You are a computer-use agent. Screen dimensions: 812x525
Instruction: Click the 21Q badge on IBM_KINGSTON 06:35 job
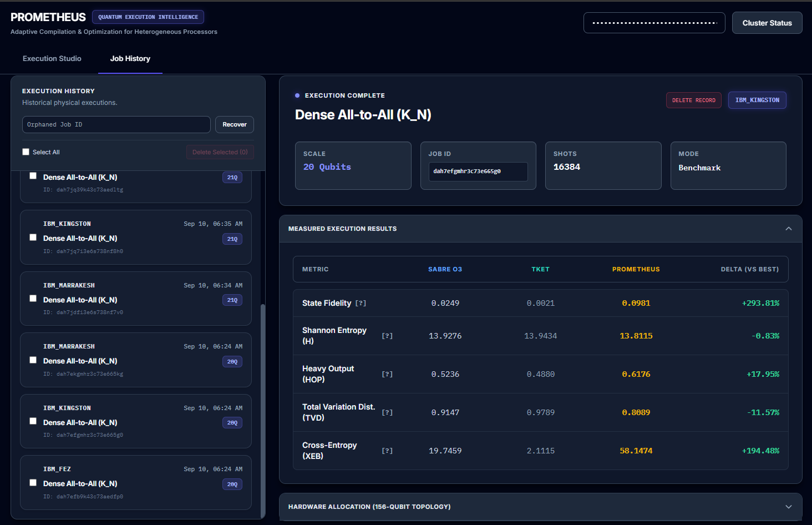coord(232,239)
